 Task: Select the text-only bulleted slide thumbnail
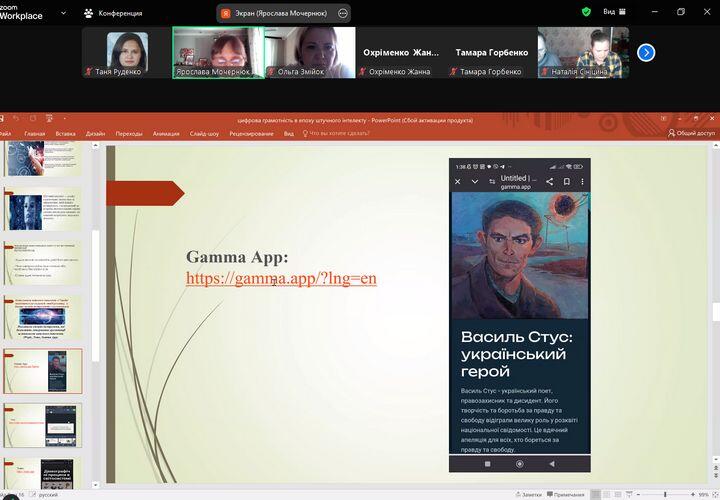[43, 263]
